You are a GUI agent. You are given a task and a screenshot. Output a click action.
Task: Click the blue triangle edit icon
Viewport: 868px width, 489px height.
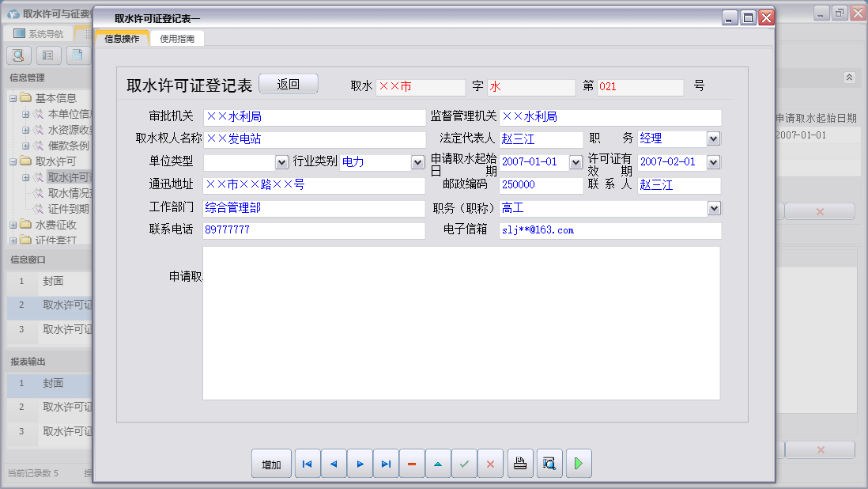[x=438, y=464]
